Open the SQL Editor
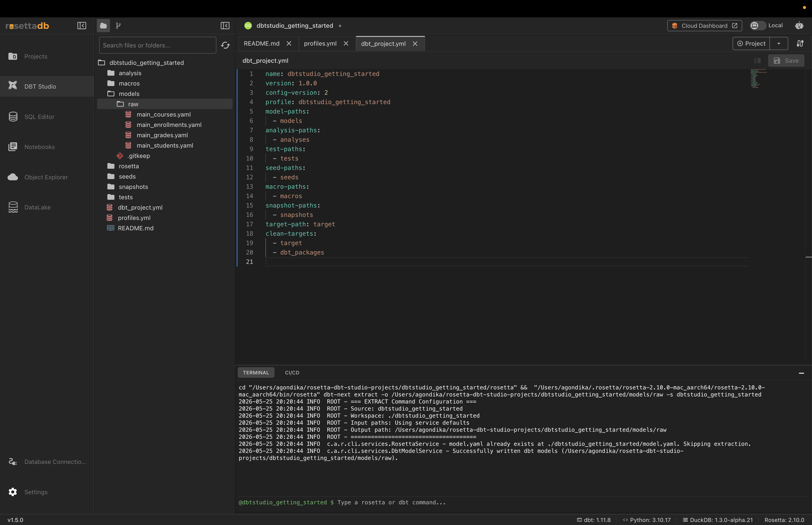 tap(47, 117)
